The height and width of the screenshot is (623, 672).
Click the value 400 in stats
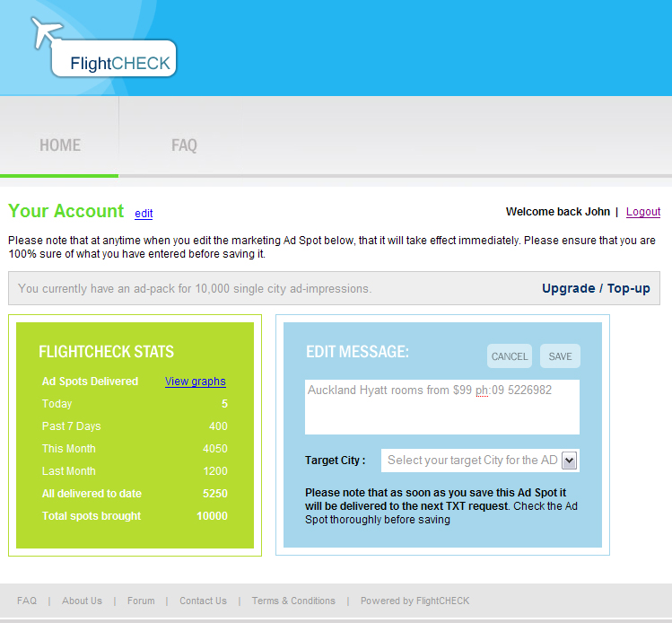point(218,426)
